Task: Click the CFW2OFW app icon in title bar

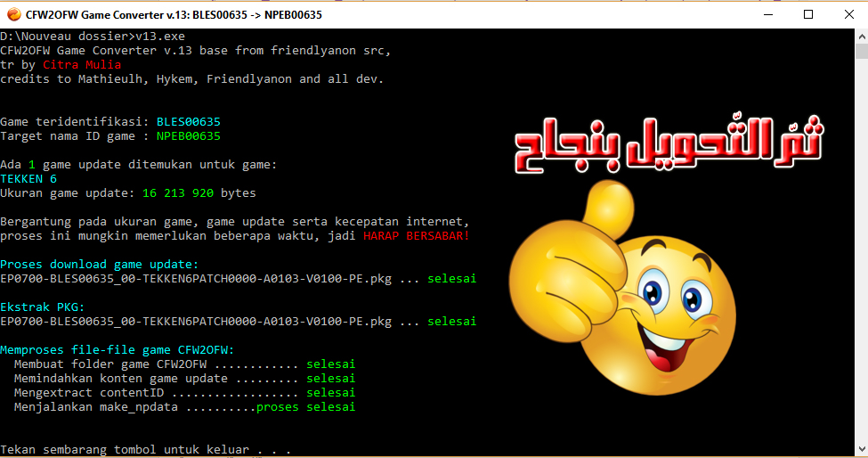Action: (13, 14)
